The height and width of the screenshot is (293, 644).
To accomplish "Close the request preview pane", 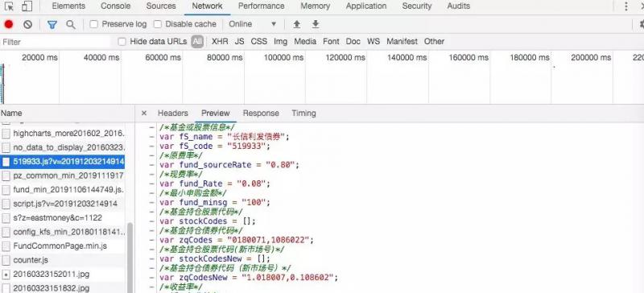I will (x=144, y=113).
